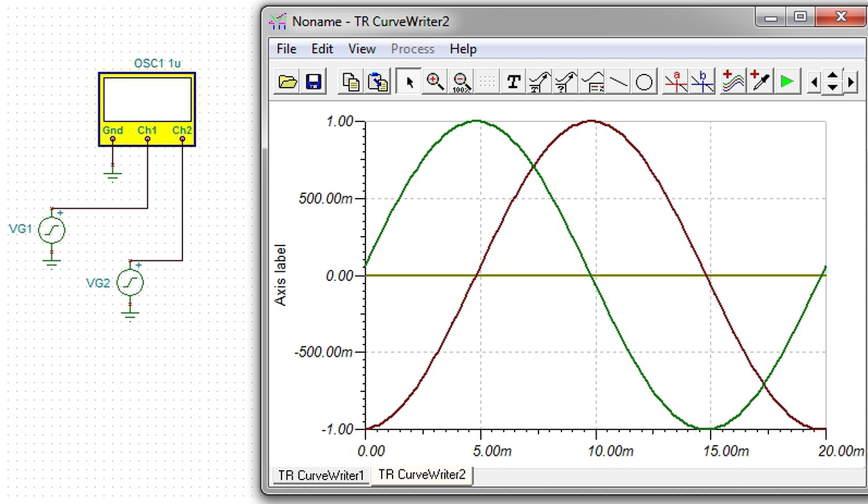Click the right arrow navigation button
The image size is (868, 504).
(x=850, y=83)
